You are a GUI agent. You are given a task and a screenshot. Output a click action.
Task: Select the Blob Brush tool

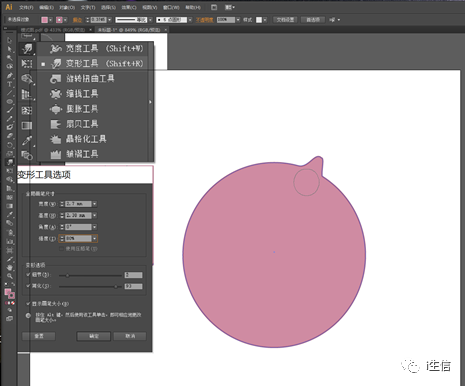10,127
